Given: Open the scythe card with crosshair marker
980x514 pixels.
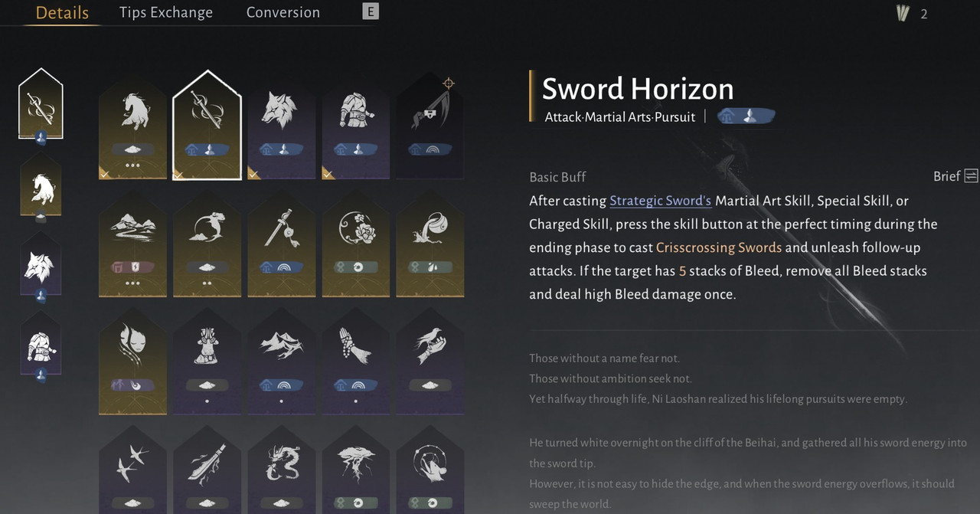Looking at the screenshot, I should tap(430, 126).
